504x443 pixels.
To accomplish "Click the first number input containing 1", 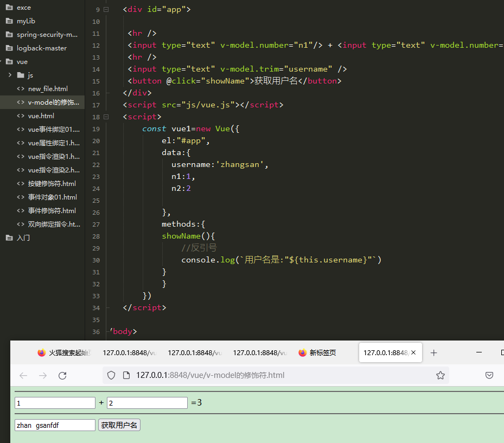I will pyautogui.click(x=55, y=403).
